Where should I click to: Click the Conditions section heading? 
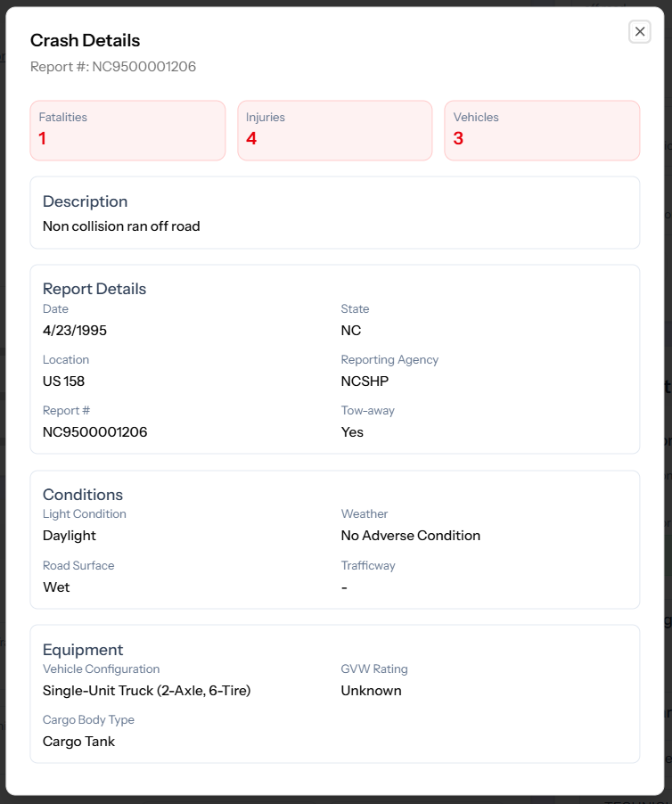83,495
